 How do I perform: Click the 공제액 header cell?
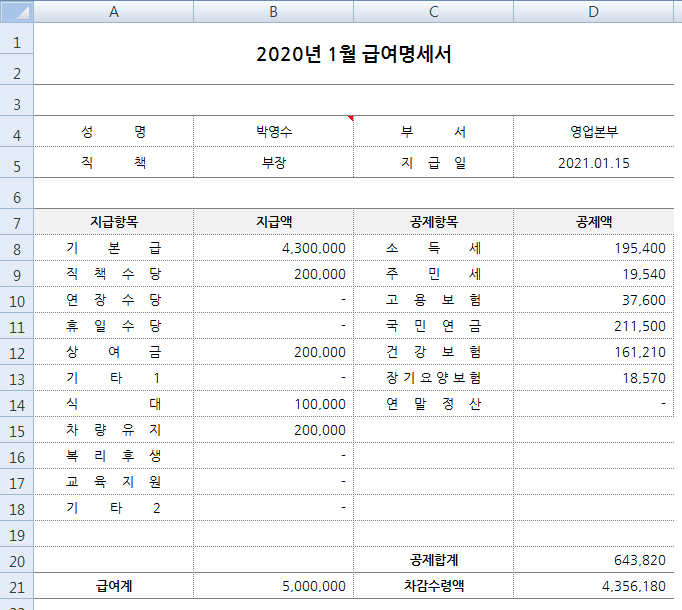(593, 222)
